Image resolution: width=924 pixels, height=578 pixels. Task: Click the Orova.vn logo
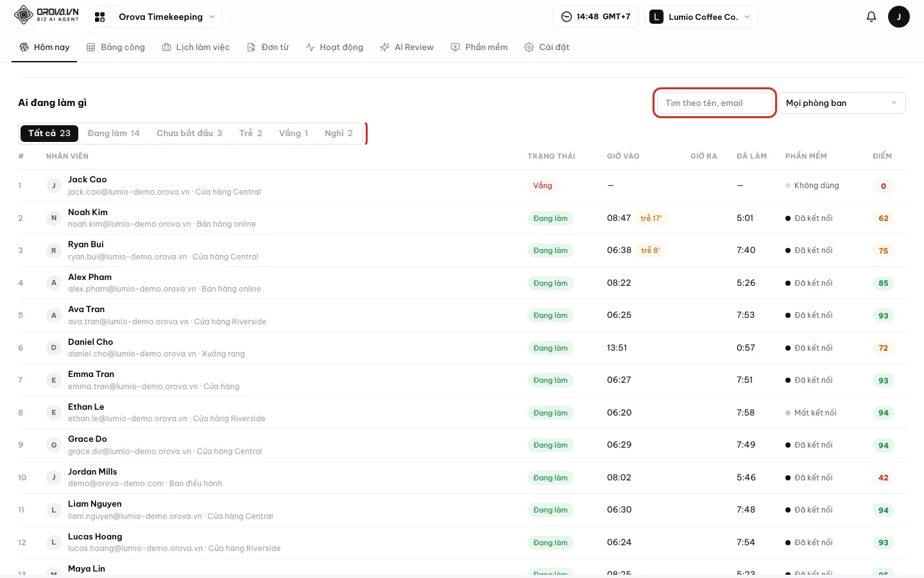click(47, 15)
